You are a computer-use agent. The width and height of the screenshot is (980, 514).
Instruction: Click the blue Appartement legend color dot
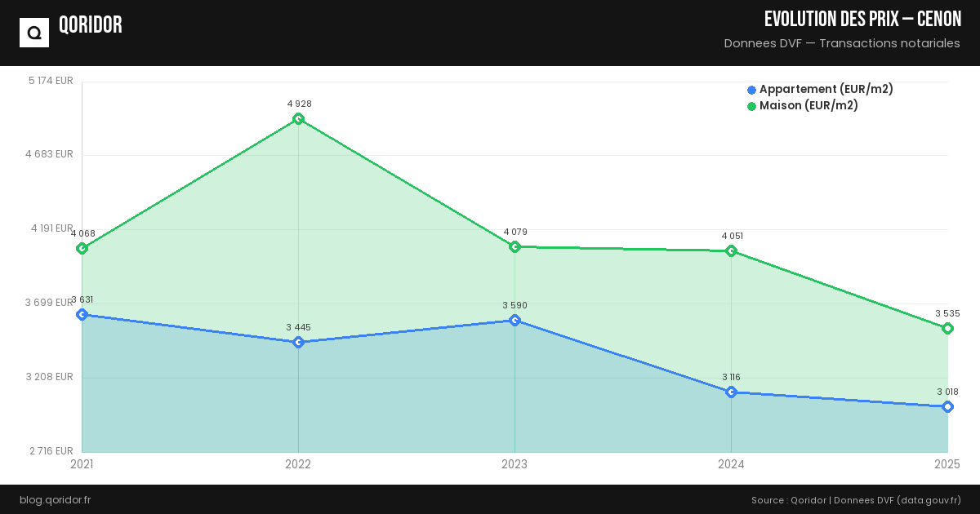coord(751,90)
